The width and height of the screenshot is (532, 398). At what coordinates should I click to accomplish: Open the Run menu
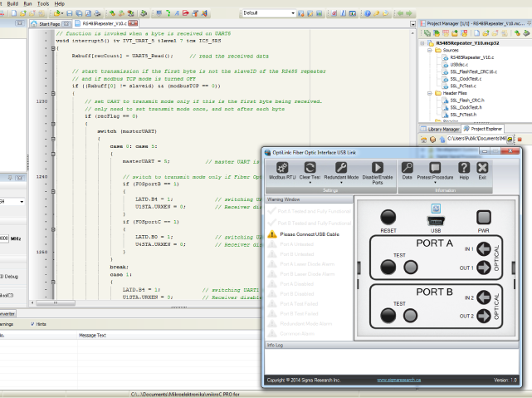(27, 3)
